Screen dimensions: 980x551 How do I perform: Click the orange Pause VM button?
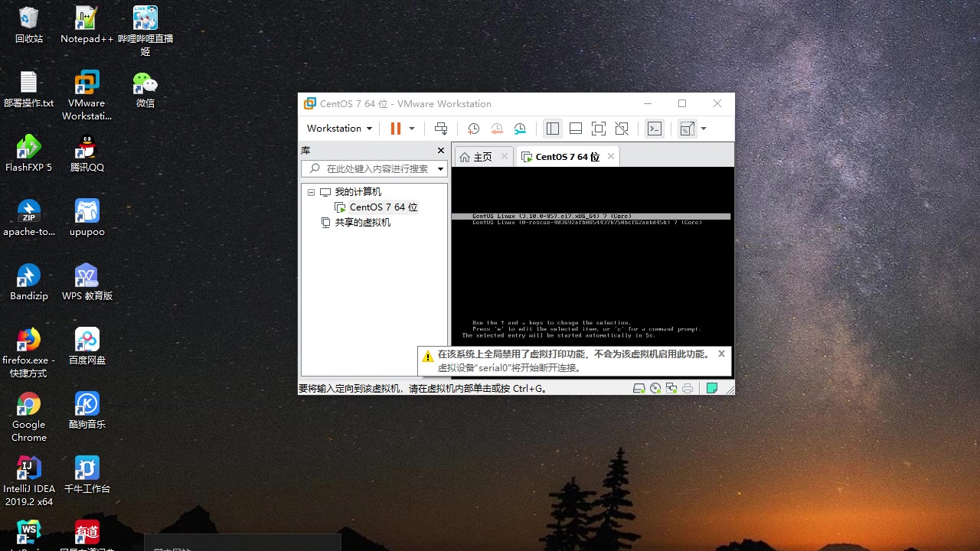tap(395, 129)
